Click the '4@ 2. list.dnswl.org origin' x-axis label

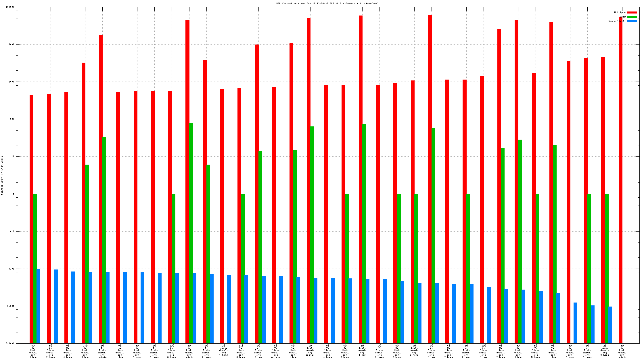tap(189, 351)
